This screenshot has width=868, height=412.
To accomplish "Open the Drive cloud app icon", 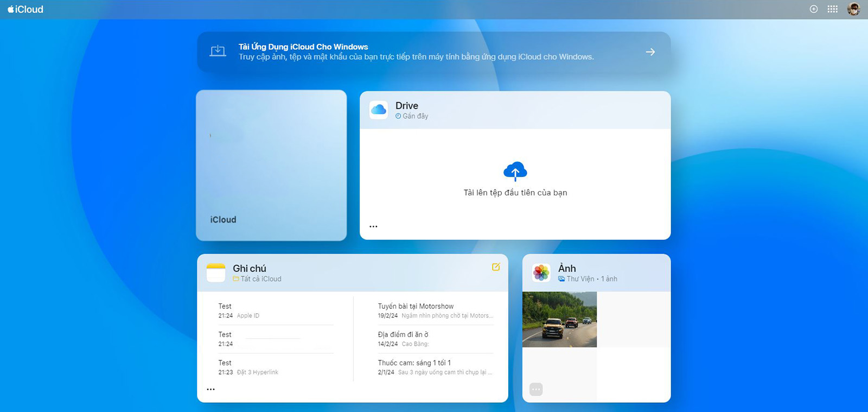I will tap(379, 110).
